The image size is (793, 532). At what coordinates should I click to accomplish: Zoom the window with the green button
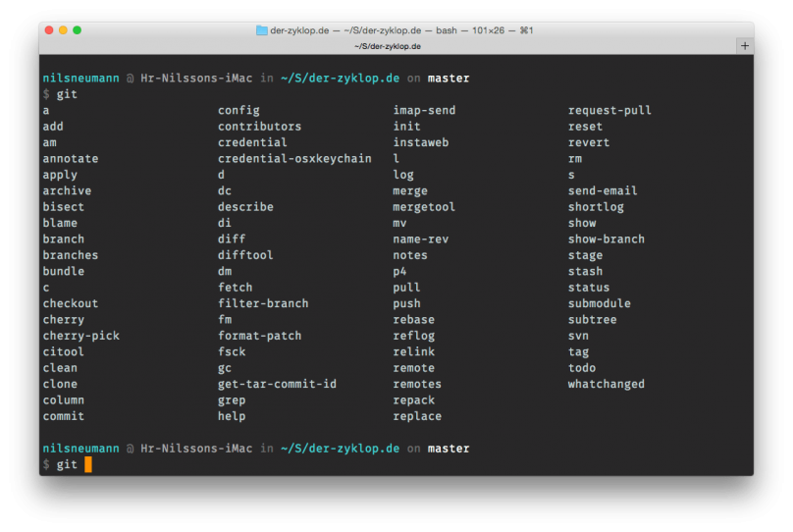[78, 30]
